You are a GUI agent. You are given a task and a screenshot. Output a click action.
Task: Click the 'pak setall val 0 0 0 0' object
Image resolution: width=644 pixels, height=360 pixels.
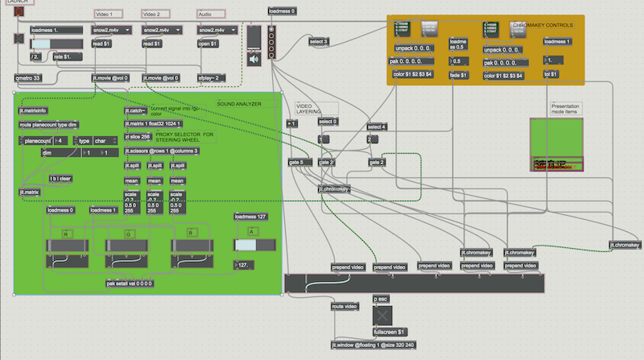pos(130,283)
